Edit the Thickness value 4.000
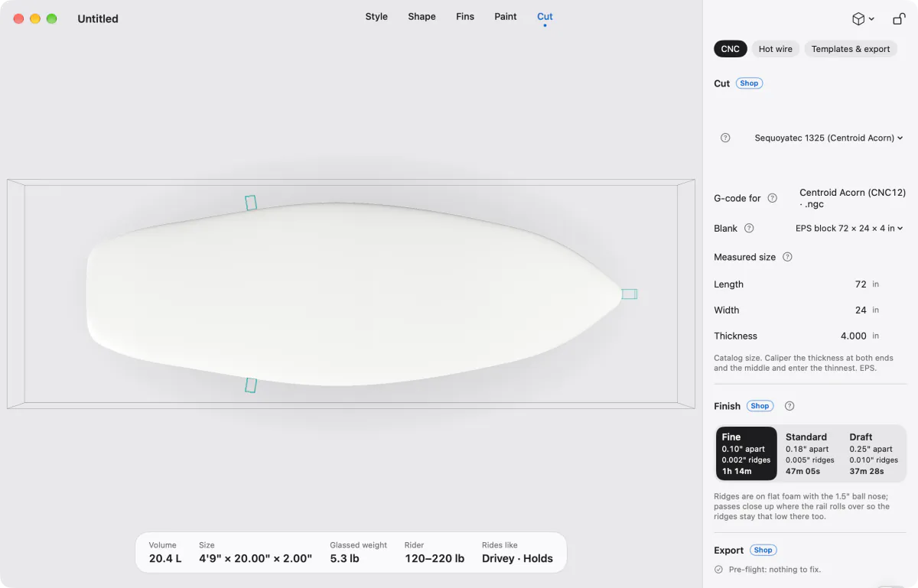Viewport: 918px width, 588px height. click(854, 336)
